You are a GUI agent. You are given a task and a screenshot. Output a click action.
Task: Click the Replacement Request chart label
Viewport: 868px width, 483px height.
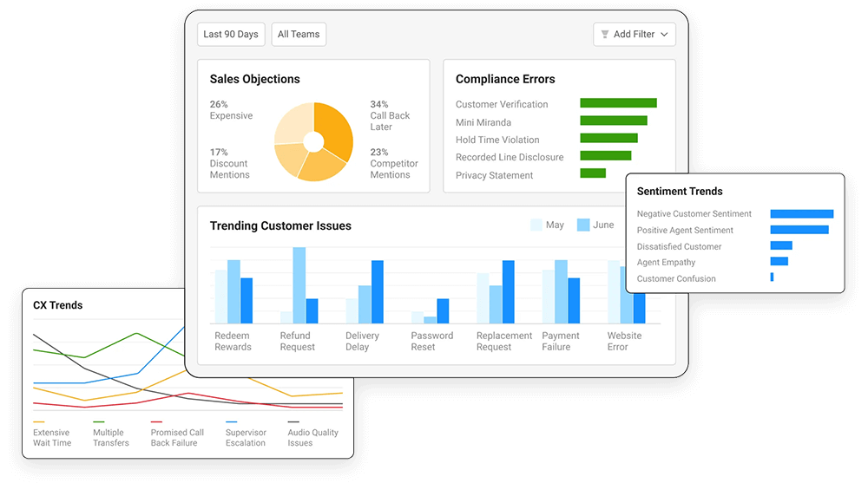503,342
